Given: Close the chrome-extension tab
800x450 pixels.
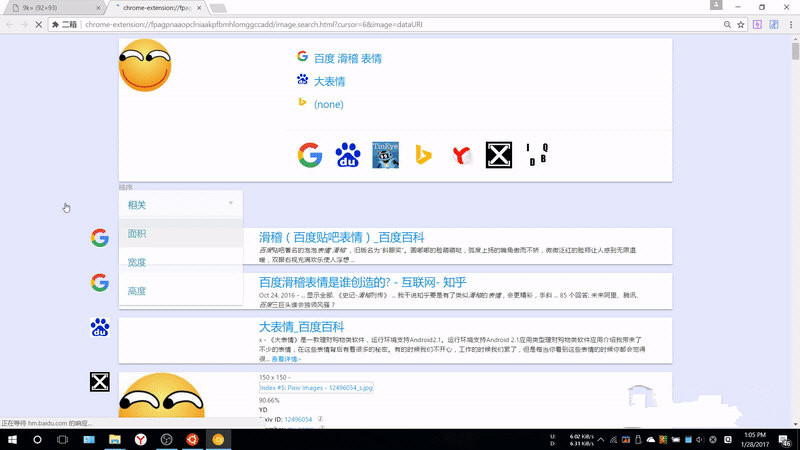Looking at the screenshot, I should click(x=199, y=8).
